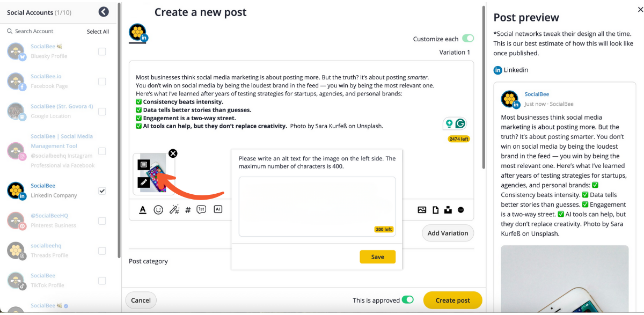The height and width of the screenshot is (315, 644).
Task: Click Select All accounts
Action: (x=98, y=32)
